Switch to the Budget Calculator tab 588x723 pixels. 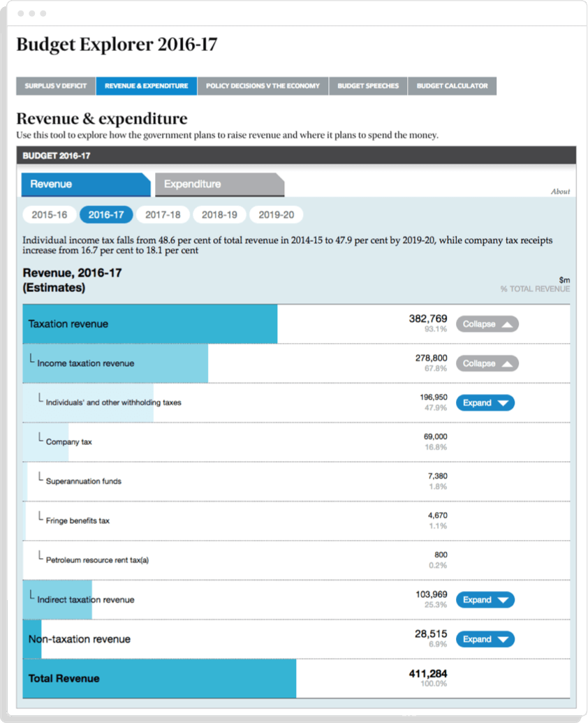tap(453, 86)
